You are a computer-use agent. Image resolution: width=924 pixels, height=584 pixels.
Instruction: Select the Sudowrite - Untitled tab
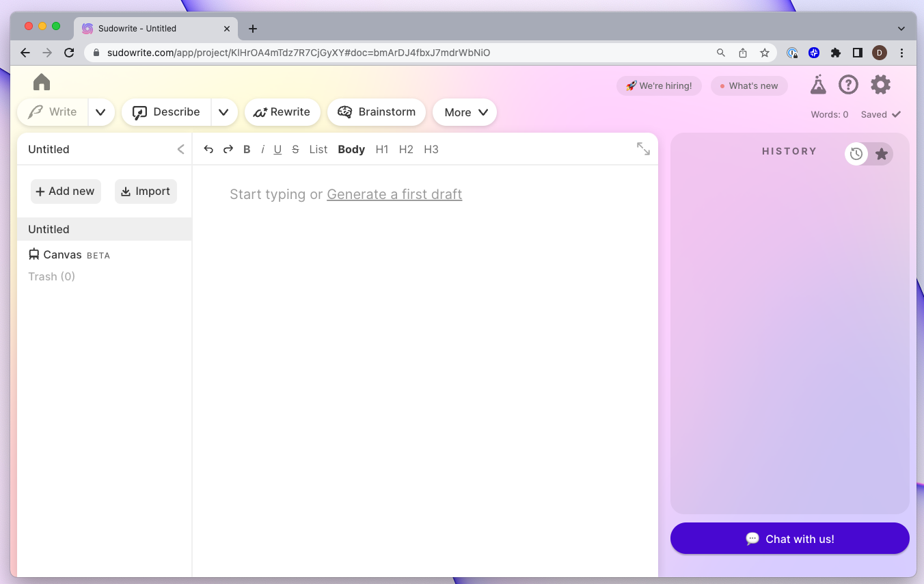(156, 29)
